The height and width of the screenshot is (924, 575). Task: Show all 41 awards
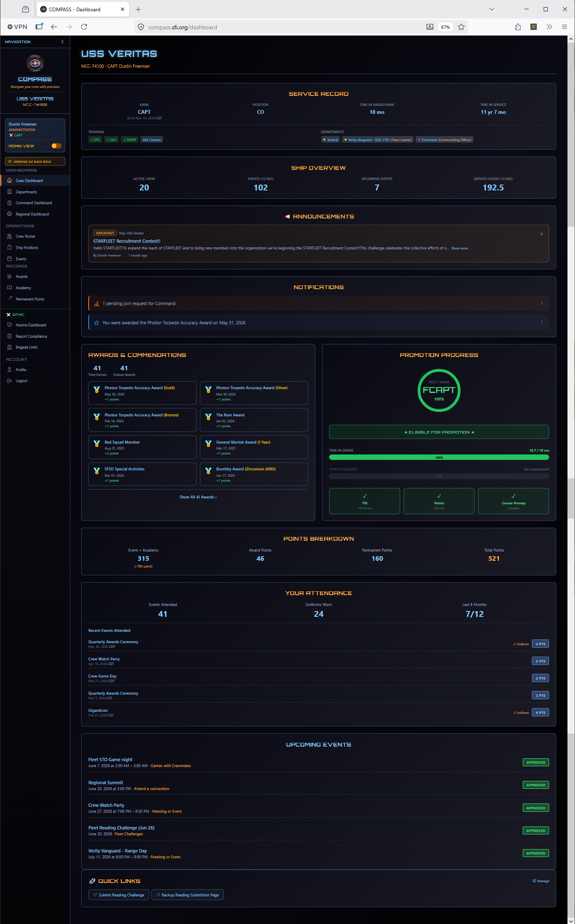coord(198,497)
